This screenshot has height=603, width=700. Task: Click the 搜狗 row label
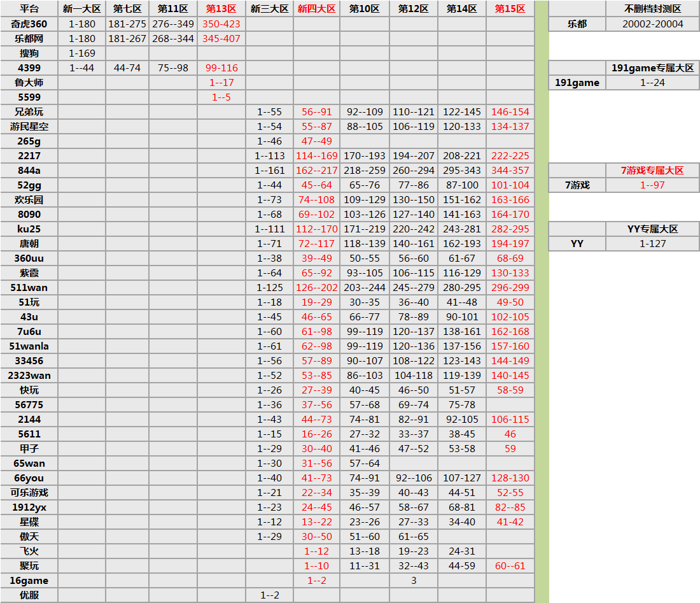[x=29, y=53]
